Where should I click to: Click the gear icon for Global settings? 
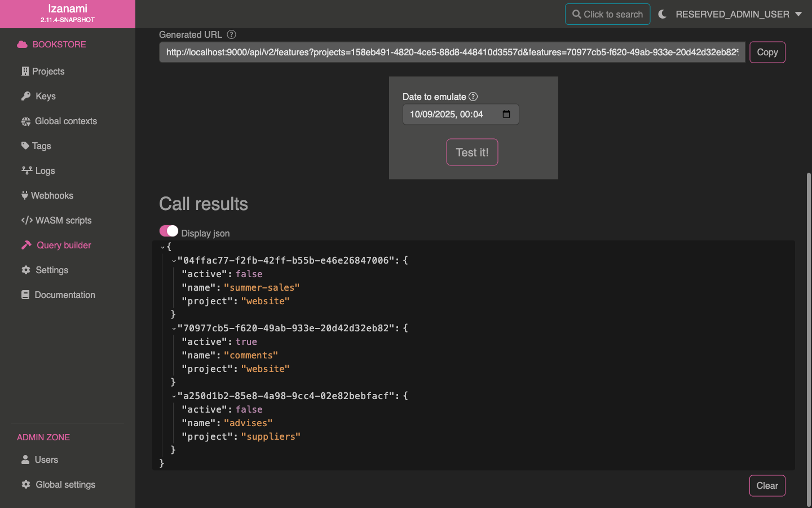click(26, 484)
